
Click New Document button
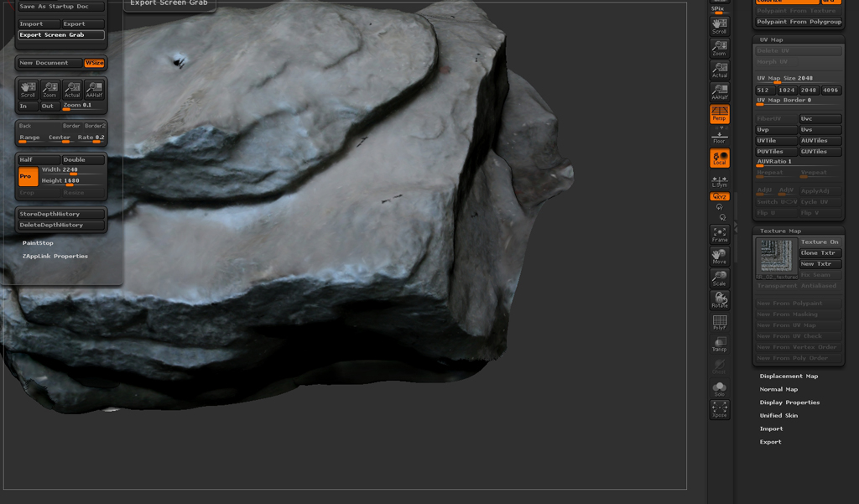point(49,63)
